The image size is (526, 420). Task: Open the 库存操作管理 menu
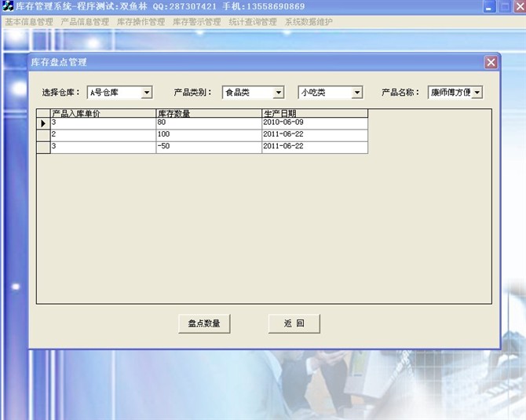pos(141,22)
